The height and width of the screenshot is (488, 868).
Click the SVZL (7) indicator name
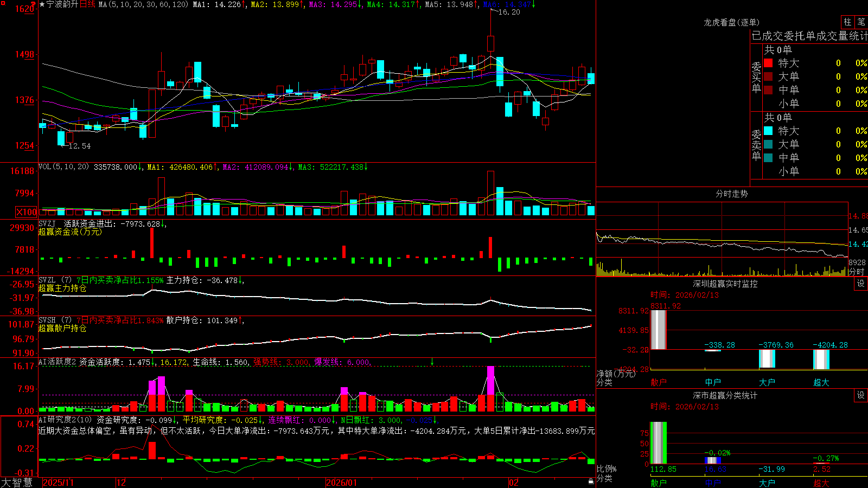55,280
